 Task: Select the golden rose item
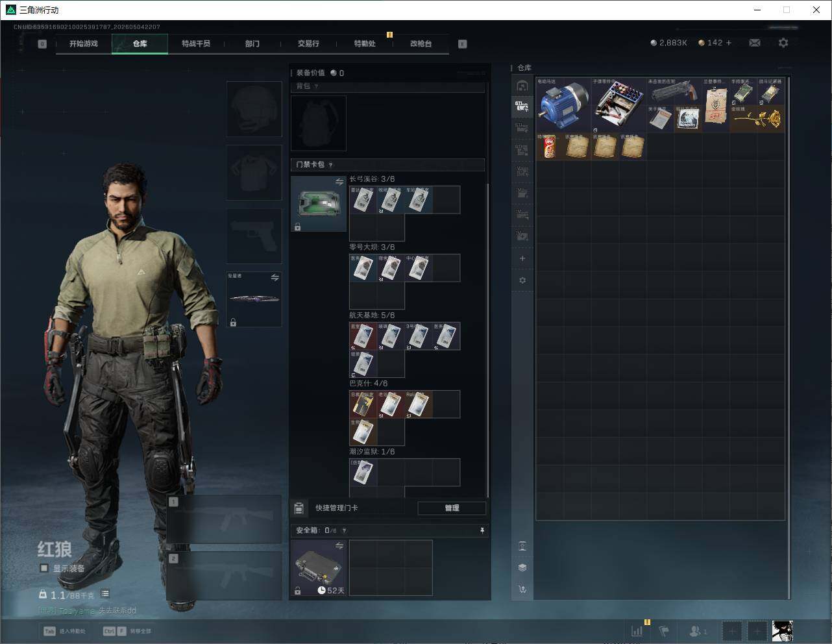pyautogui.click(x=757, y=119)
